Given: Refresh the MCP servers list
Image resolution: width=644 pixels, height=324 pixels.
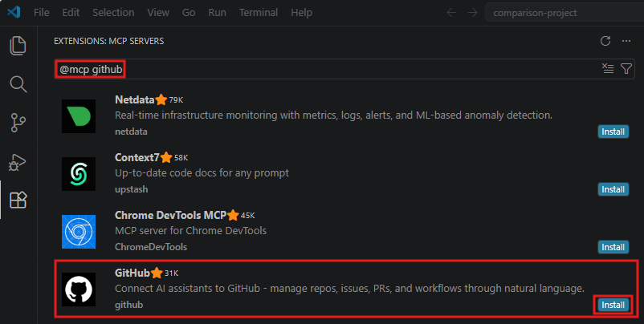Looking at the screenshot, I should coord(605,41).
